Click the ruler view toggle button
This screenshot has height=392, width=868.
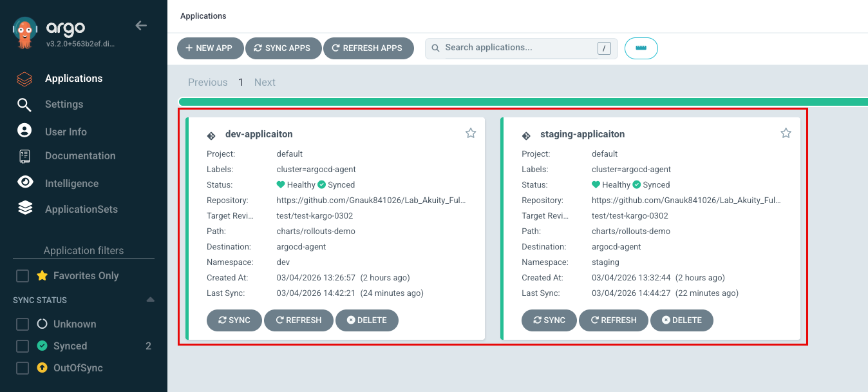[641, 48]
